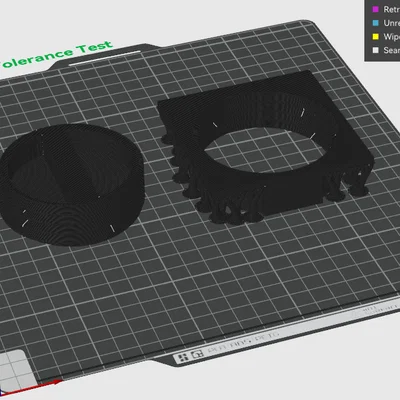This screenshot has height=400, width=400.
Task: Select the 'Wipe' legend label
Action: click(x=391, y=36)
